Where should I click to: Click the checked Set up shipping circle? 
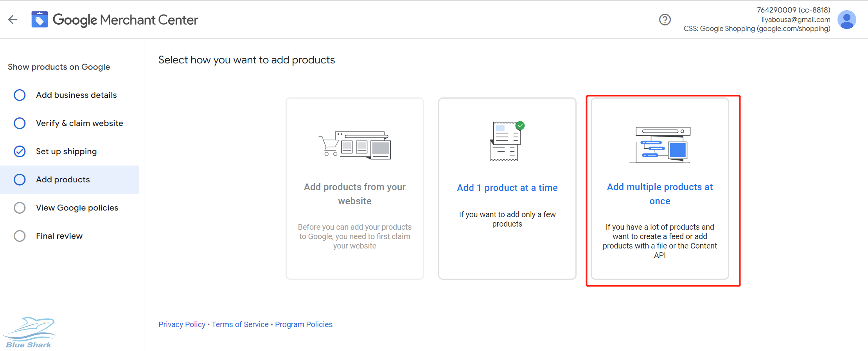[20, 151]
